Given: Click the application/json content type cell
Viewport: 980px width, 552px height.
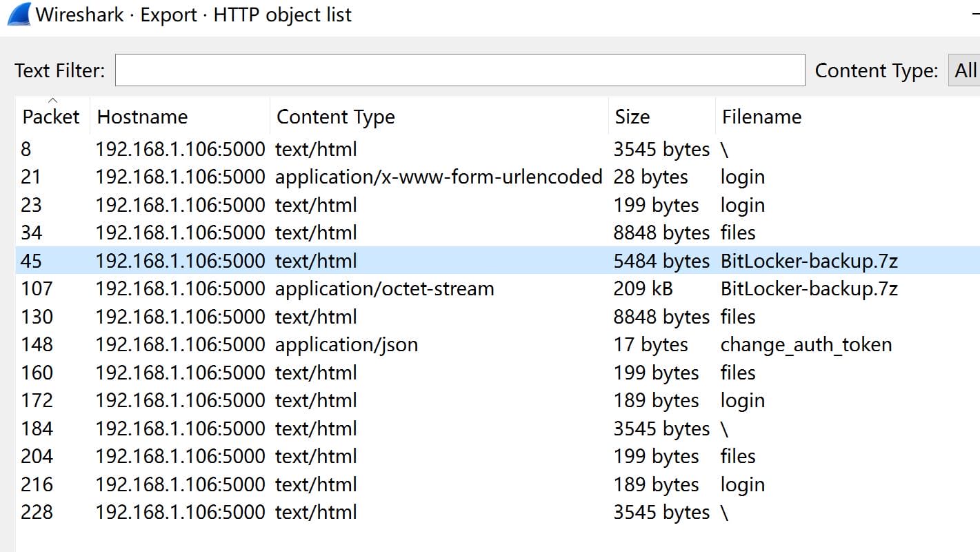Looking at the screenshot, I should coord(346,344).
